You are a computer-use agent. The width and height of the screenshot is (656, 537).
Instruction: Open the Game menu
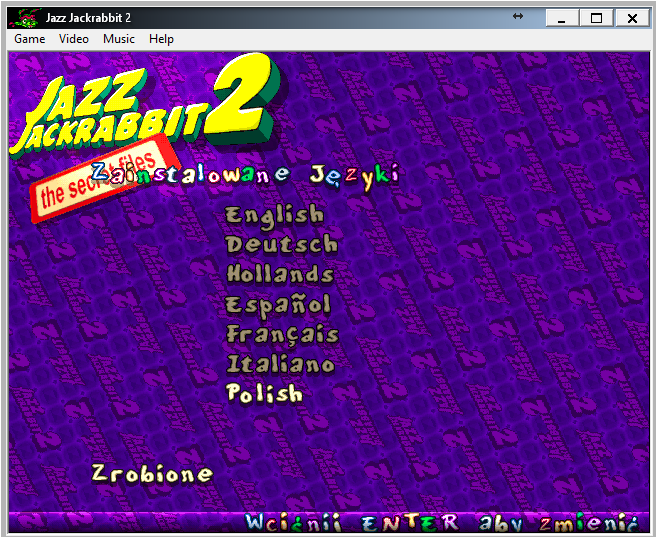pos(29,39)
